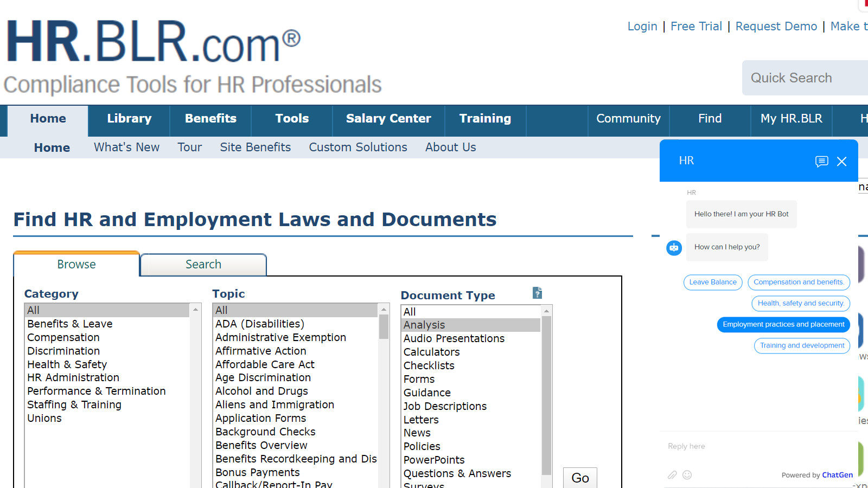Choose Employment practices and placement suggestion
This screenshot has width=868, height=488.
pos(783,324)
